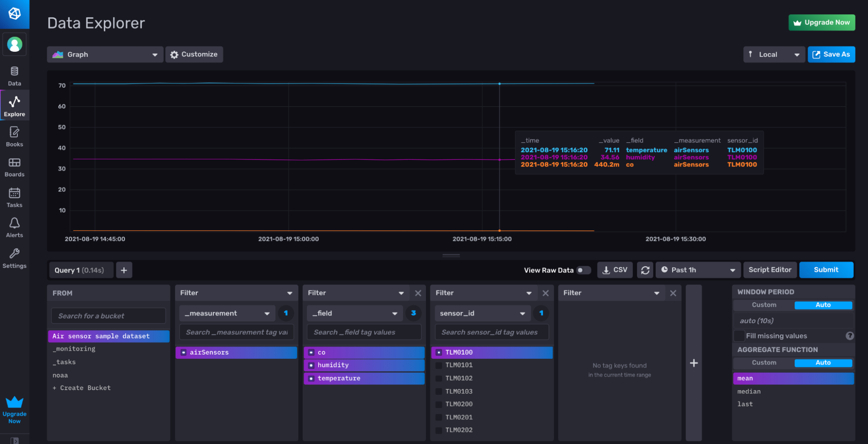Open Customize graph options
868x444 pixels.
194,54
